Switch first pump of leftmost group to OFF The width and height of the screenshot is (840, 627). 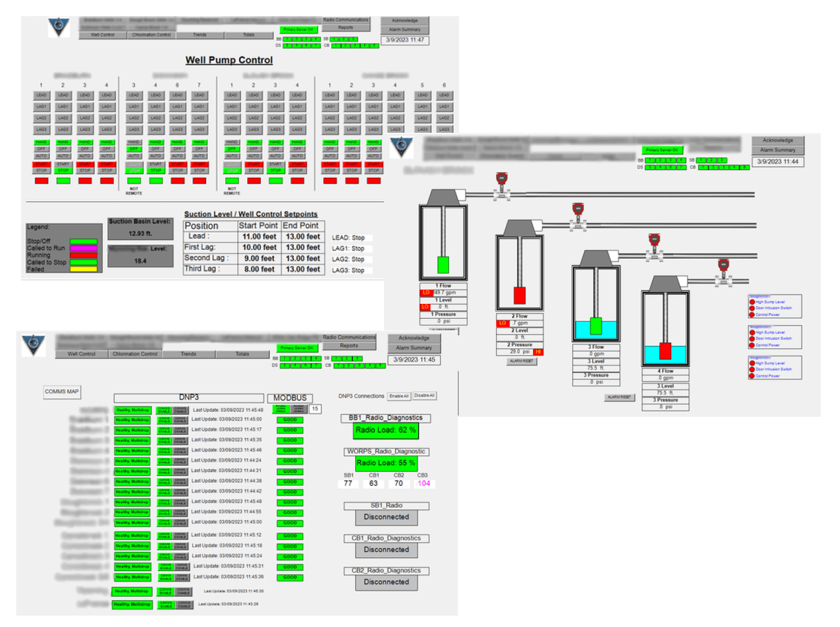[x=41, y=149]
